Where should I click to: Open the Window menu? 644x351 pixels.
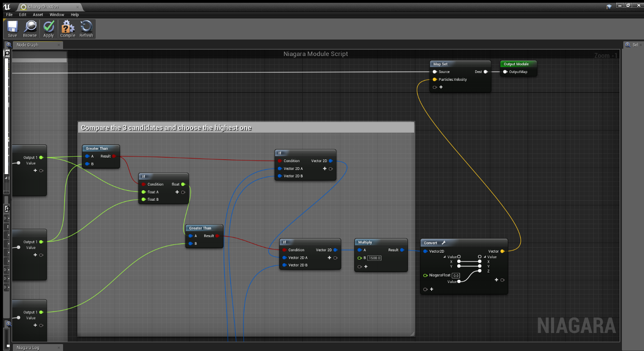(x=57, y=15)
